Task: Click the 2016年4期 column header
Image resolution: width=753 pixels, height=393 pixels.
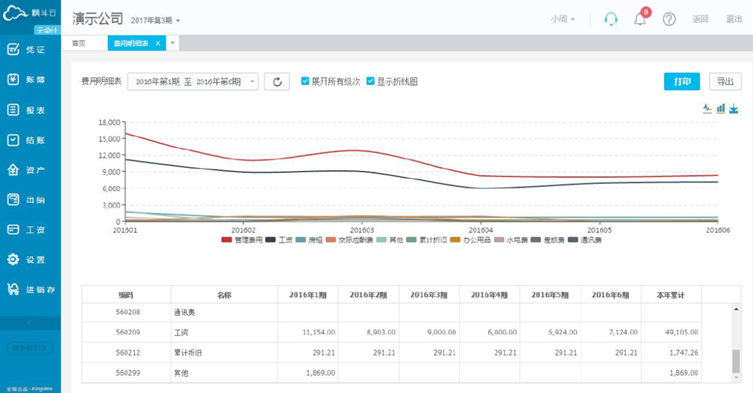Action: [x=489, y=295]
